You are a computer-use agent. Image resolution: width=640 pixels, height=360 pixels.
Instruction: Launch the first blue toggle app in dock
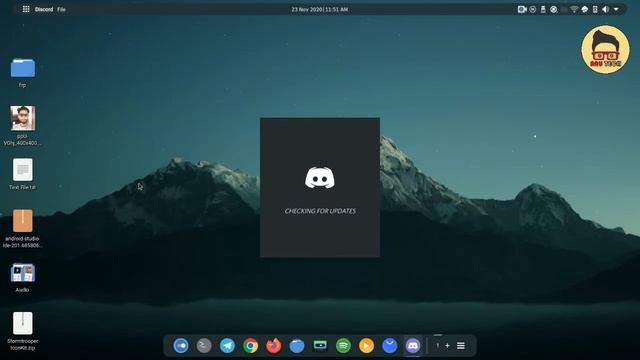(181, 346)
